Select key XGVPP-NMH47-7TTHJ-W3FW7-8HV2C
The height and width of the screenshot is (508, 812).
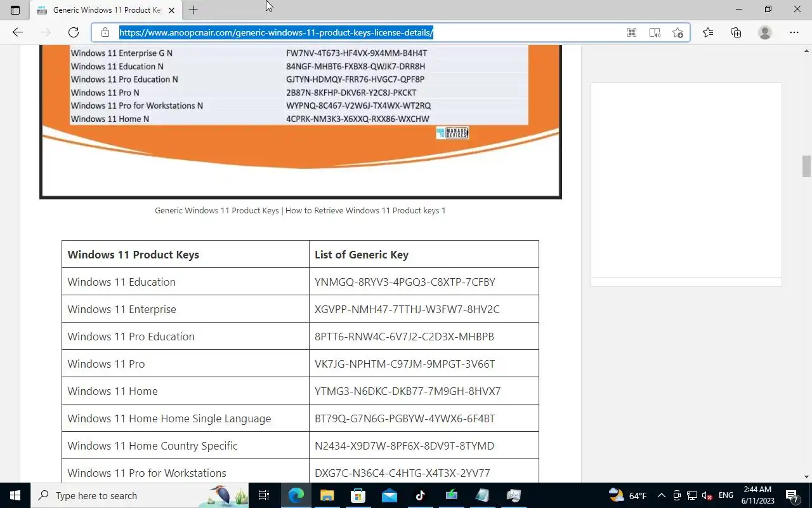tap(407, 309)
